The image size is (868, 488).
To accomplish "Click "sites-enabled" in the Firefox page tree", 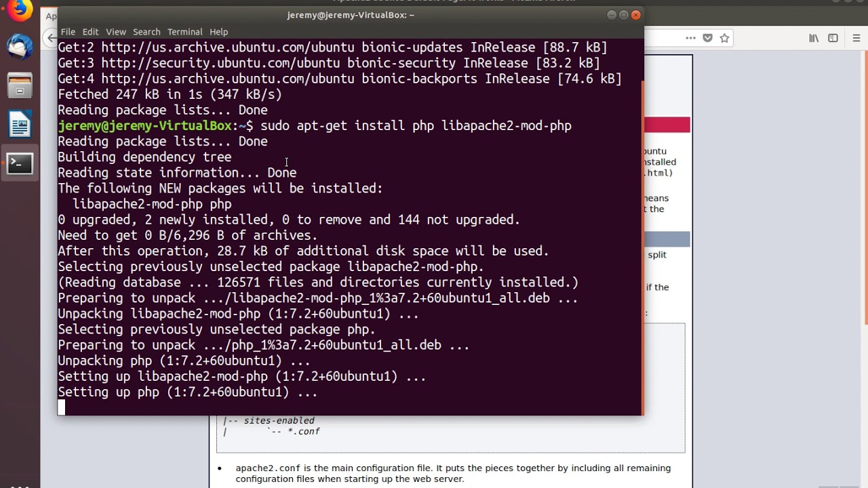I will pyautogui.click(x=279, y=421).
